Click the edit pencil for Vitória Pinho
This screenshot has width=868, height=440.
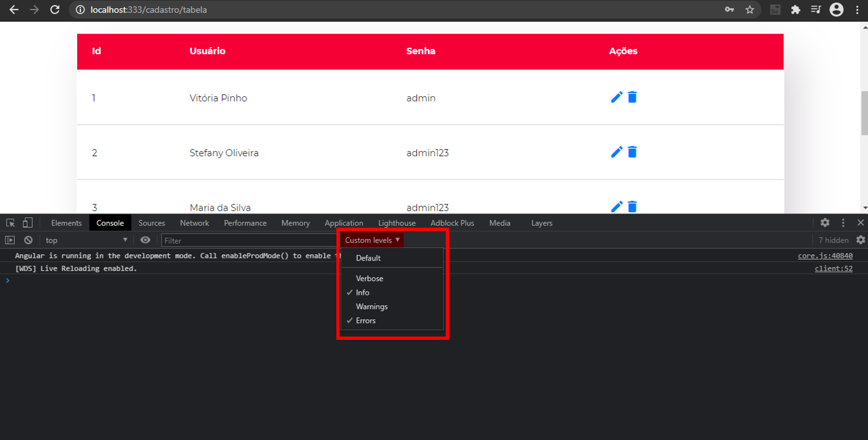[x=616, y=97]
